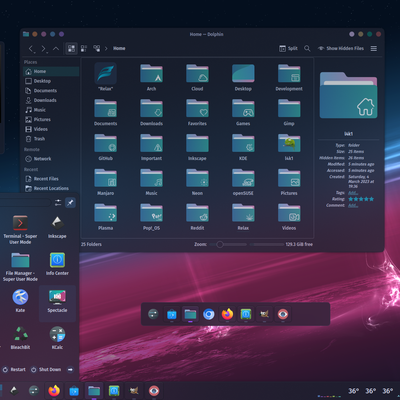Click the Shut Down button

pos(46,369)
